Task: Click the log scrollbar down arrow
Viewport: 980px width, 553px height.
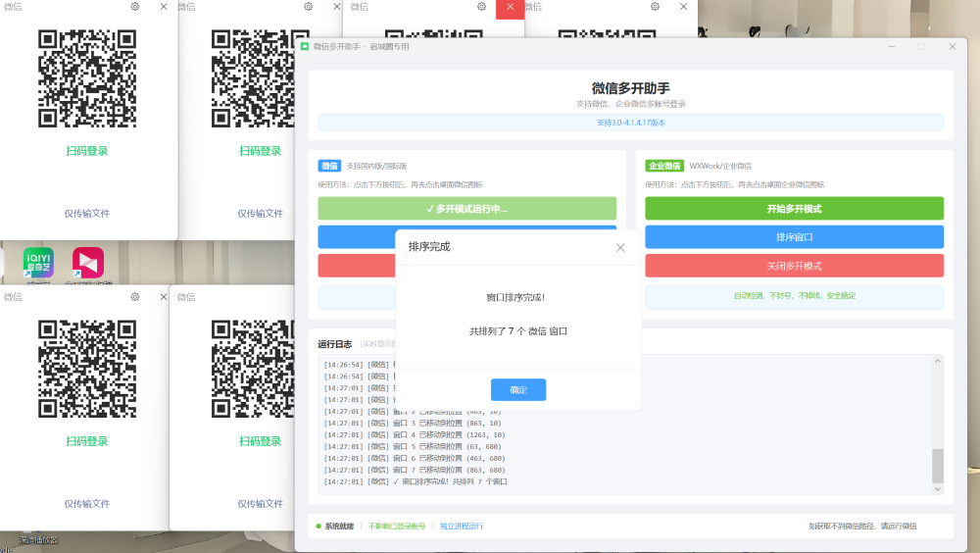Action: click(x=938, y=489)
